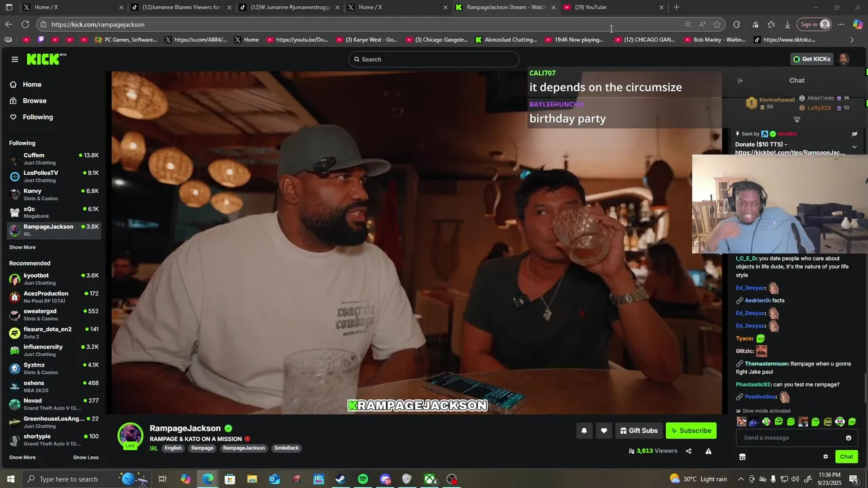Viewport: 868px width, 488px height.
Task: Expand the gift leaderboard arrow
Action: pos(797,120)
